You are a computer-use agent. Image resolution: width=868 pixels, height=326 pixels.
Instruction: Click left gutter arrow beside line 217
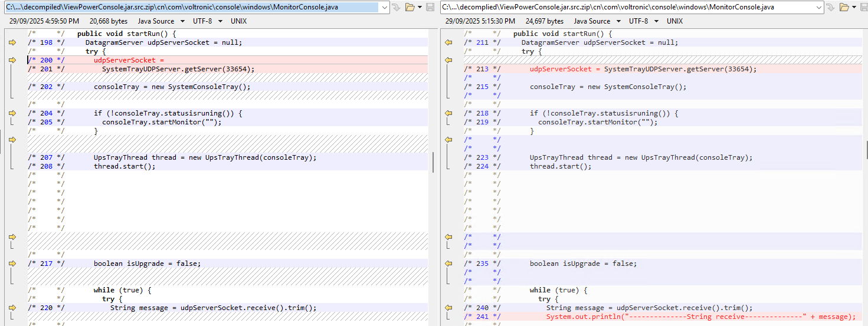[x=12, y=264]
